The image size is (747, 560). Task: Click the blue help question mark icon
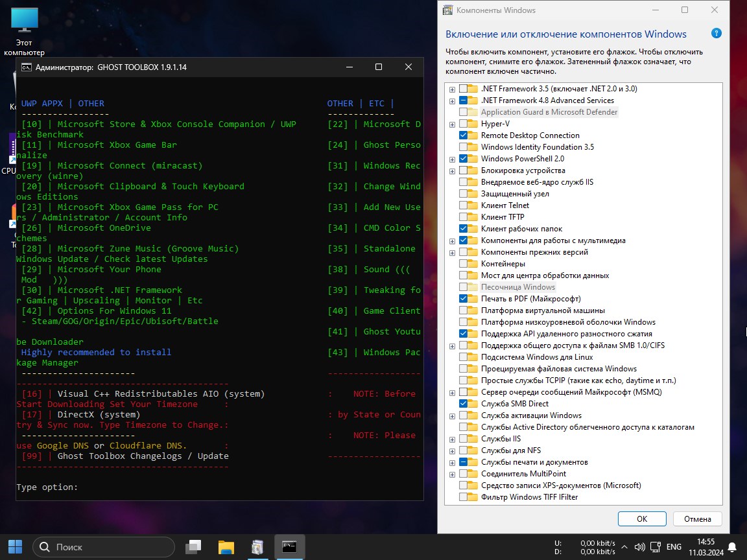716,34
